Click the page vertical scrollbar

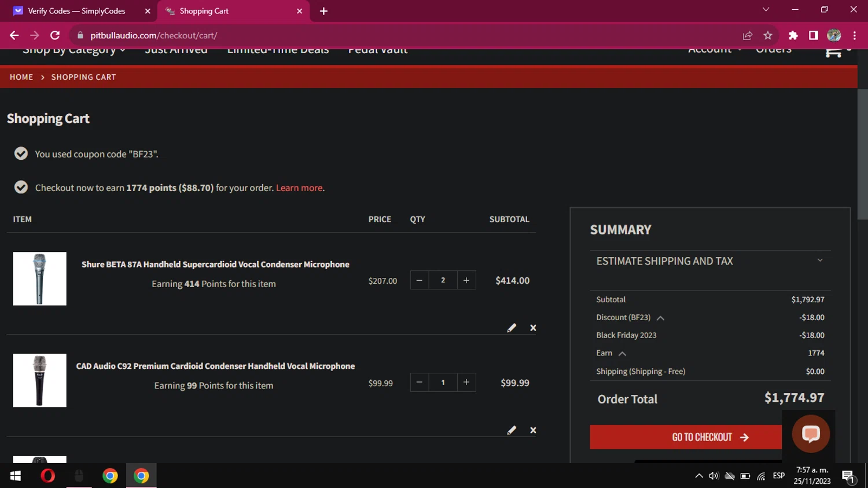click(x=862, y=155)
